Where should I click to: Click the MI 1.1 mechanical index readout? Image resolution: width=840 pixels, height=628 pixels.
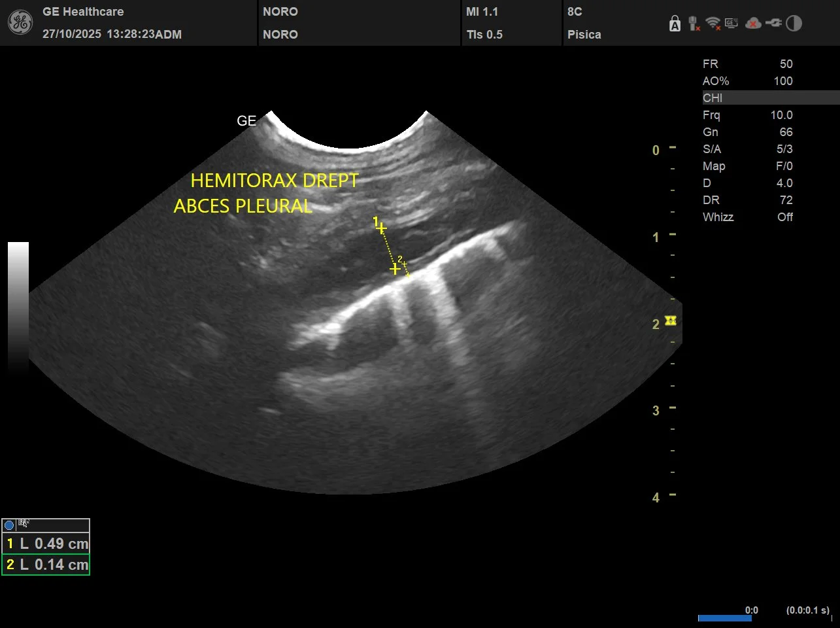pos(482,12)
